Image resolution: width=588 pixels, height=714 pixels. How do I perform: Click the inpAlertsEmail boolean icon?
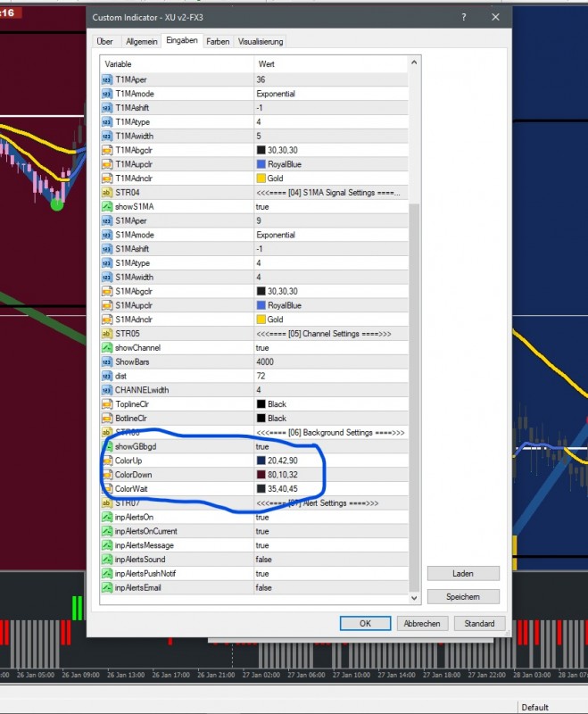pos(107,588)
